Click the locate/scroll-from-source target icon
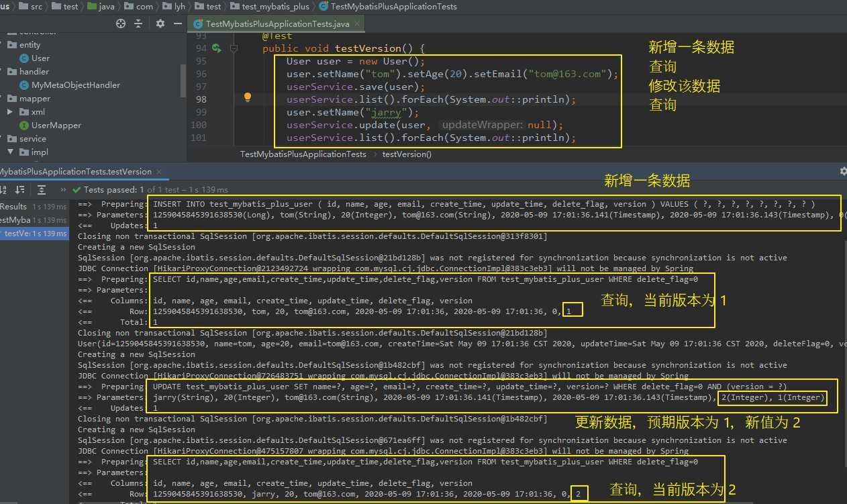 tap(121, 23)
